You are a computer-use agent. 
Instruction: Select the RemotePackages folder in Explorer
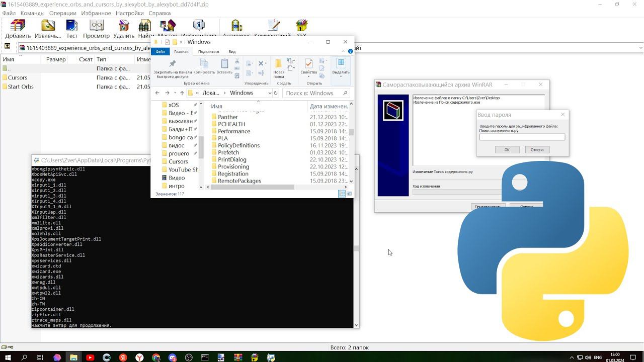click(239, 180)
